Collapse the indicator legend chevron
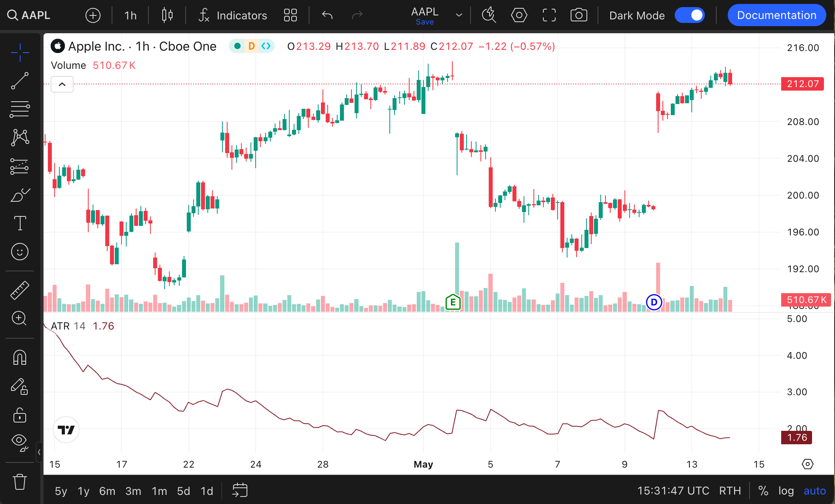Viewport: 835px width, 504px height. [x=62, y=84]
